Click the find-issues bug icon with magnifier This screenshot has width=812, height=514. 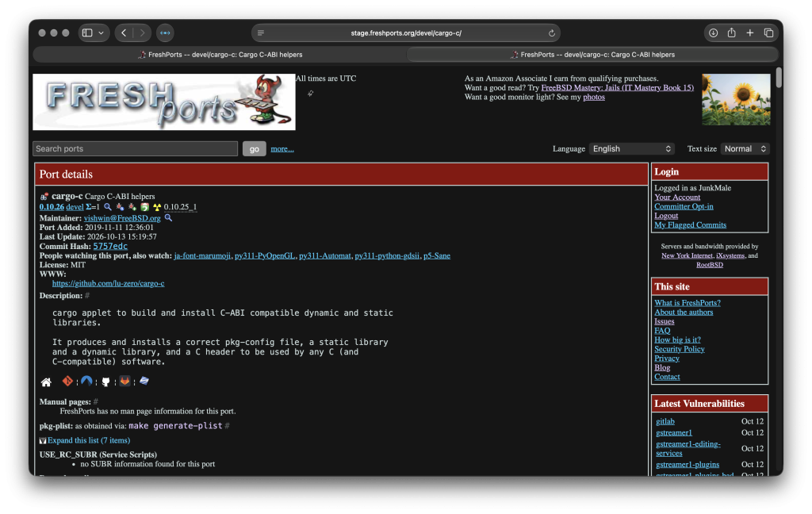[x=121, y=207]
